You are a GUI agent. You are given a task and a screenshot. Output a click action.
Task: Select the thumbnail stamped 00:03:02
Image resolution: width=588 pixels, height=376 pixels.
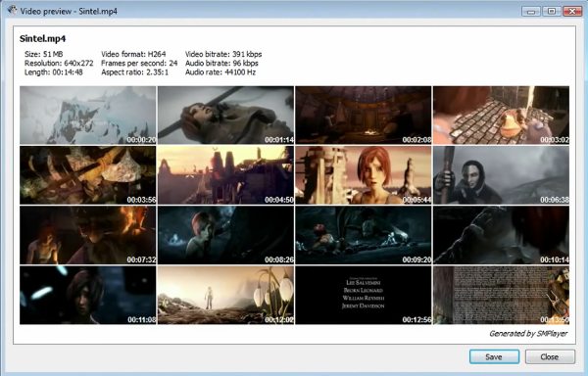502,116
